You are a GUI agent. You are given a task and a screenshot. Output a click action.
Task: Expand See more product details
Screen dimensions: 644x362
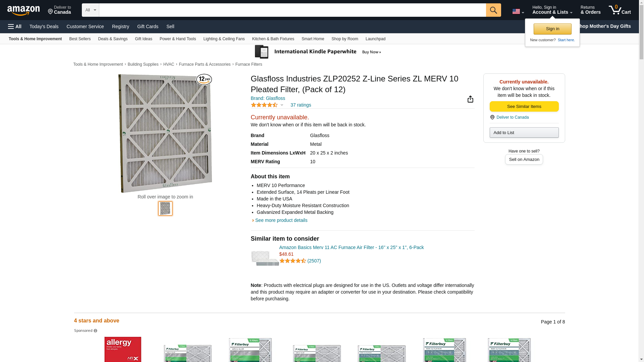[281, 220]
